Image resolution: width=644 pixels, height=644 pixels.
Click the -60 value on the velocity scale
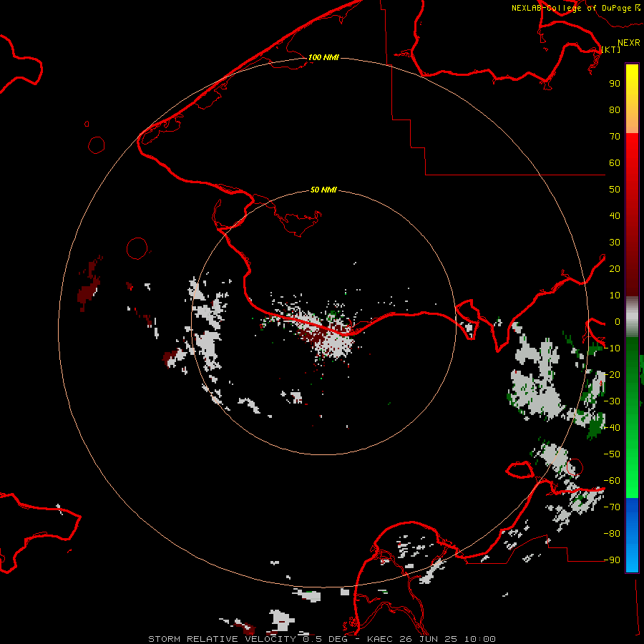[x=612, y=481]
